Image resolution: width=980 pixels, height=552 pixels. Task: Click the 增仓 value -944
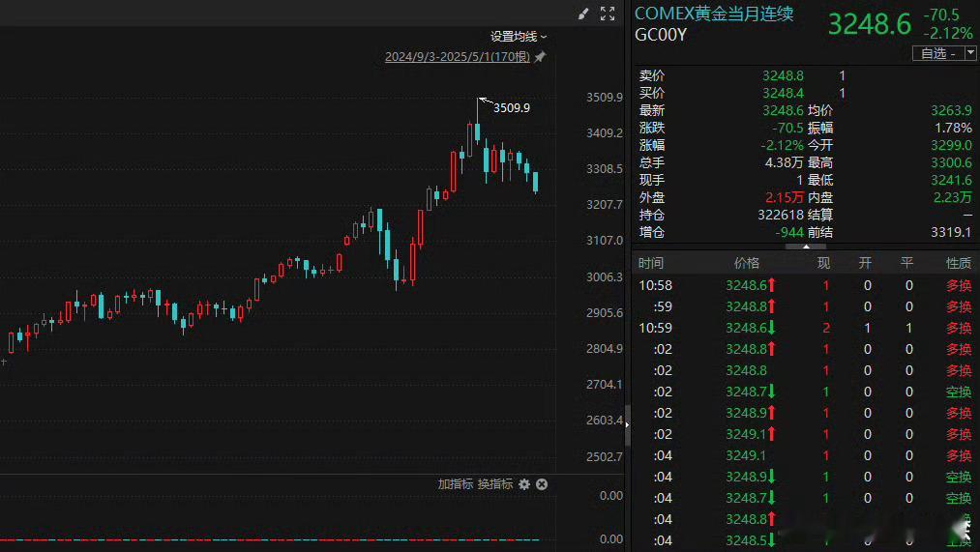point(789,232)
